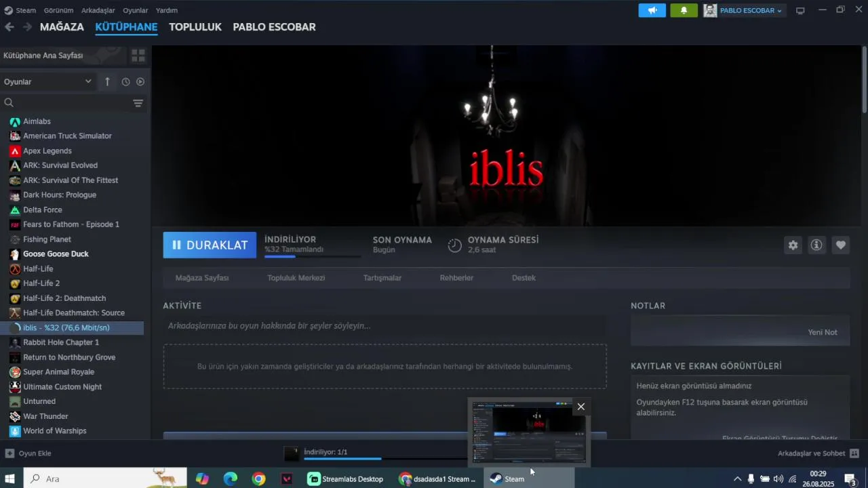The width and height of the screenshot is (868, 488).
Task: Add iblis to favorites heart
Action: pos(841,245)
